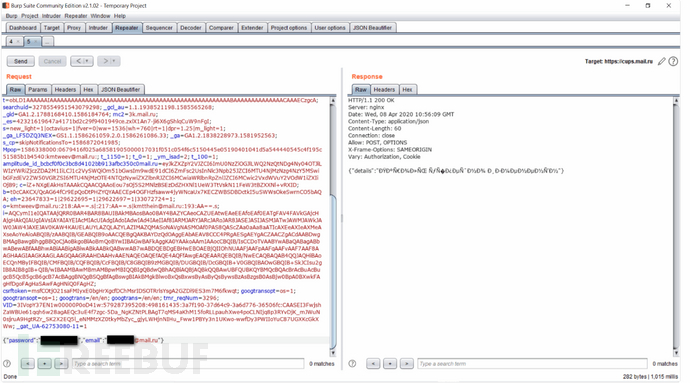The width and height of the screenshot is (690, 383).
Task: Select the request Params tab
Action: (38, 89)
